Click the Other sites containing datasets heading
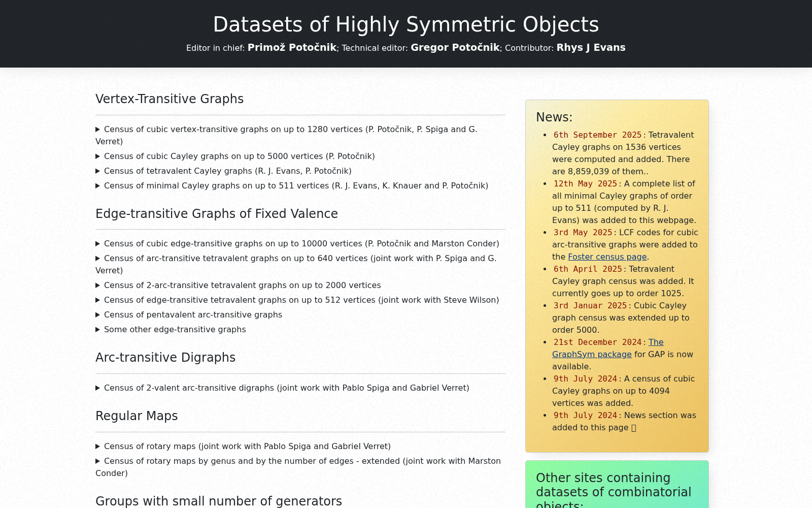This screenshot has height=508, width=812. coord(614,490)
